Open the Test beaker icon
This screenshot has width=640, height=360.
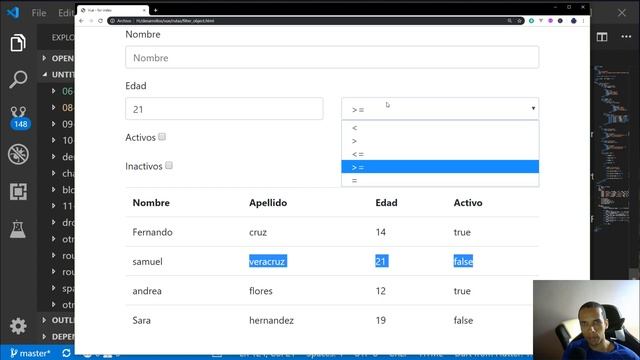(18, 229)
